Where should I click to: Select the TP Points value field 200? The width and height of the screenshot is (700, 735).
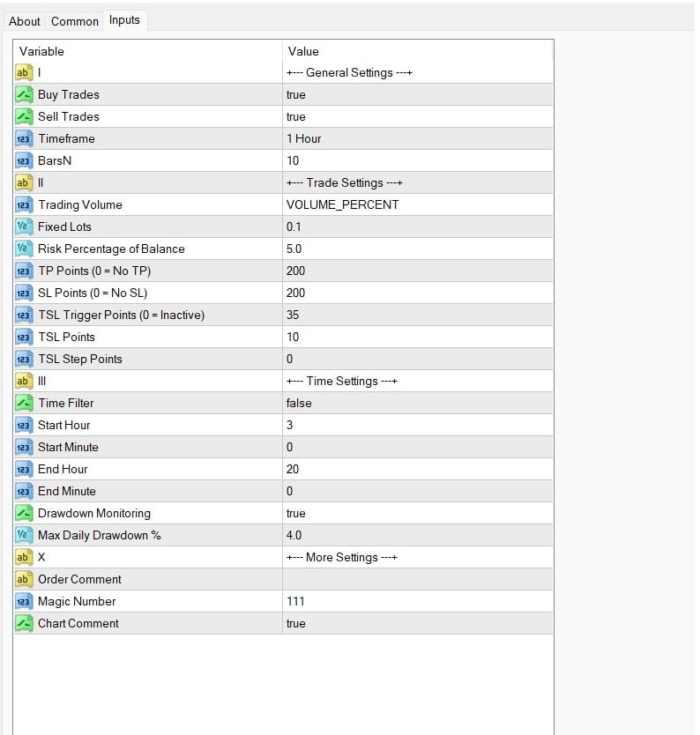pos(296,271)
